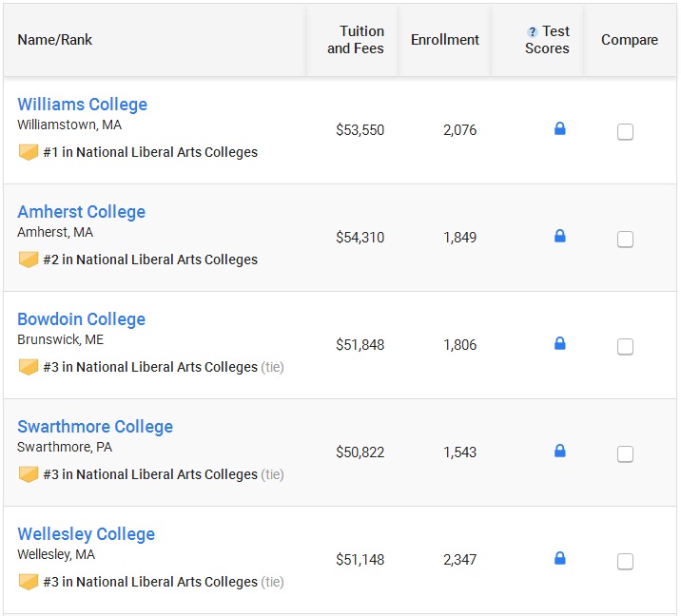The width and height of the screenshot is (681, 616).
Task: Click the lock icon in Amherst College row
Action: 560,236
